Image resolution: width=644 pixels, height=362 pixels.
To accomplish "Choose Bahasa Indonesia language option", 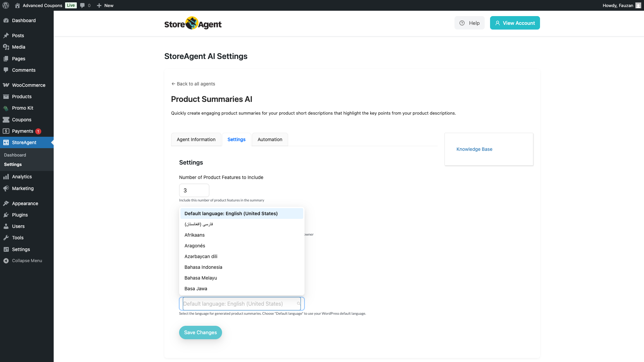I will click(x=203, y=267).
